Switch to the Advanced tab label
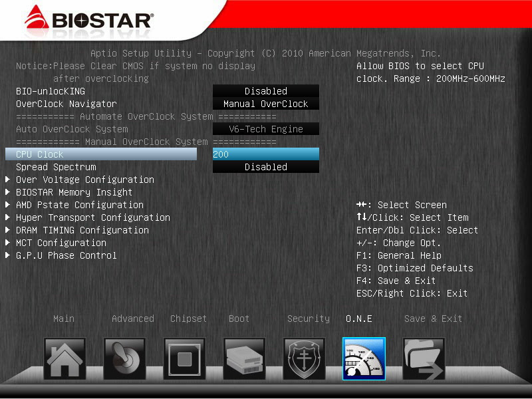The width and height of the screenshot is (532, 399). (x=132, y=319)
